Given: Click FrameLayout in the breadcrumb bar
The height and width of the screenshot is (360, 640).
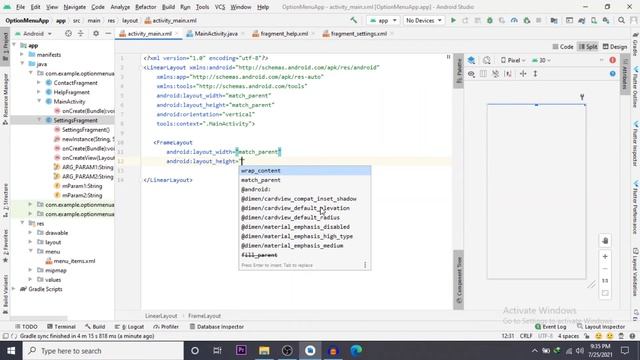Looking at the screenshot, I should tap(204, 316).
